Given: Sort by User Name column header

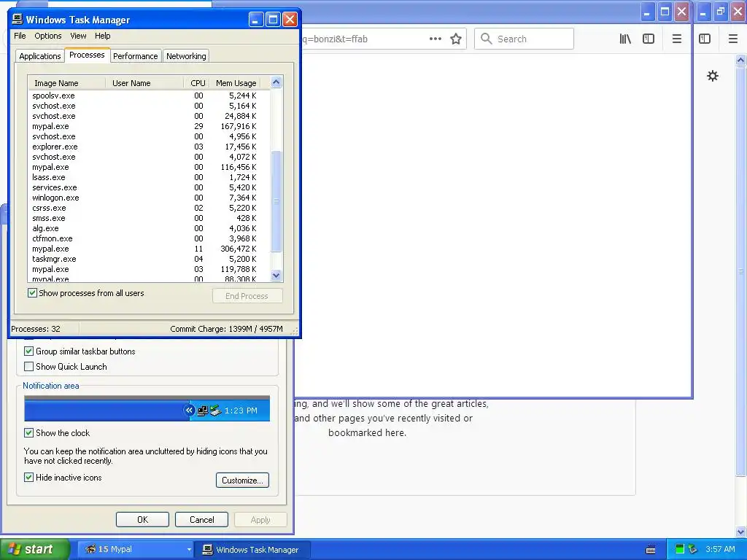Looking at the screenshot, I should click(144, 83).
